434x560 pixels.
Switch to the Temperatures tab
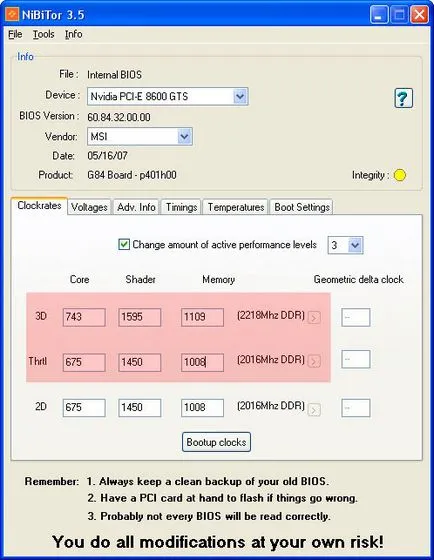coord(236,207)
